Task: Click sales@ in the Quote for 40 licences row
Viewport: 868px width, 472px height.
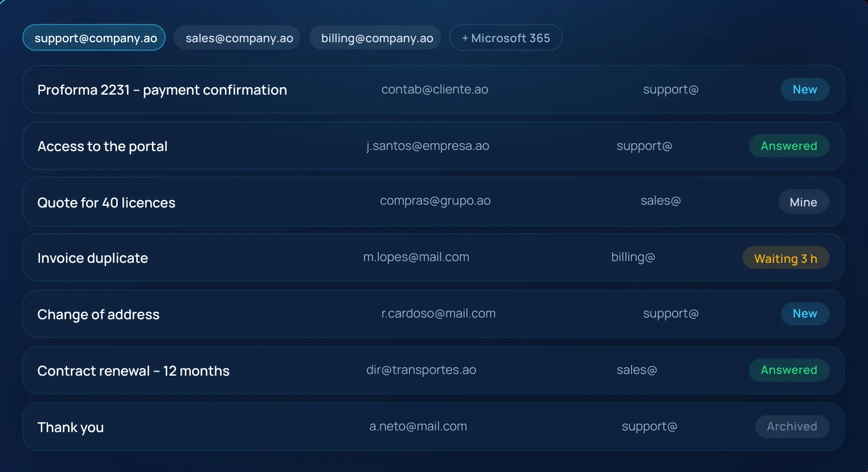Action: [661, 201]
